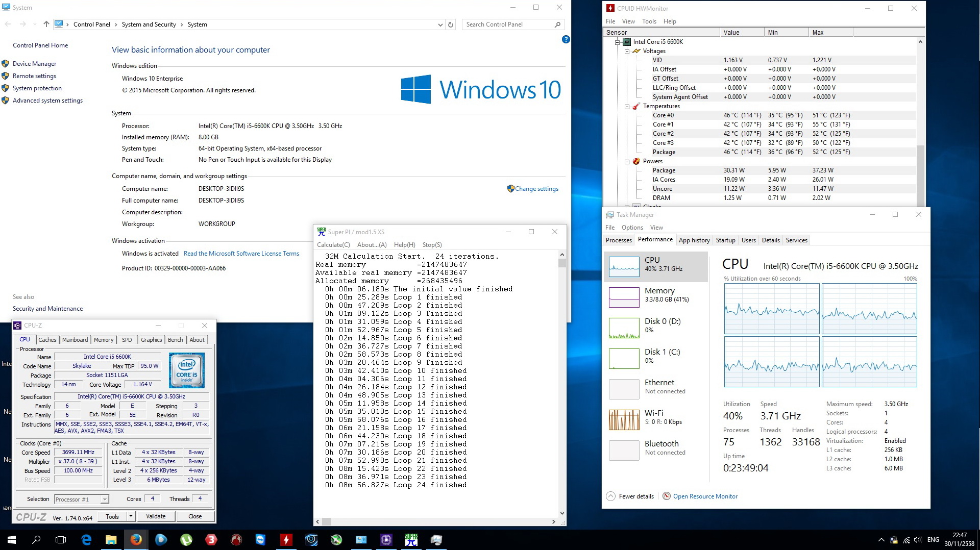
Task: Collapse the Temperatures node in HWMonitor
Action: pyautogui.click(x=627, y=106)
